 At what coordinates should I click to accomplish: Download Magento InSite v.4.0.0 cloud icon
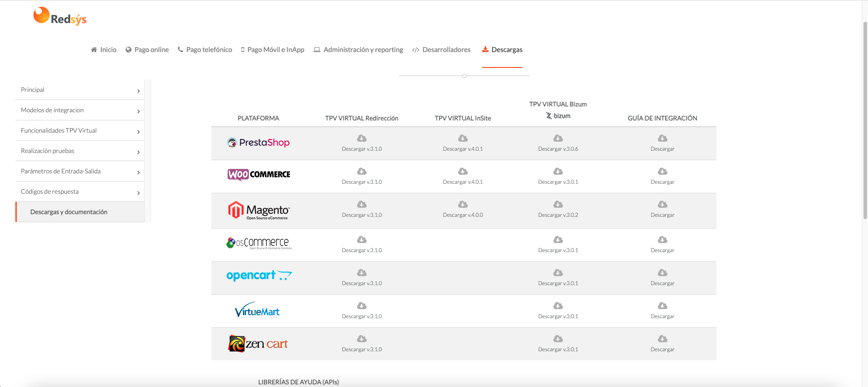pyautogui.click(x=463, y=204)
